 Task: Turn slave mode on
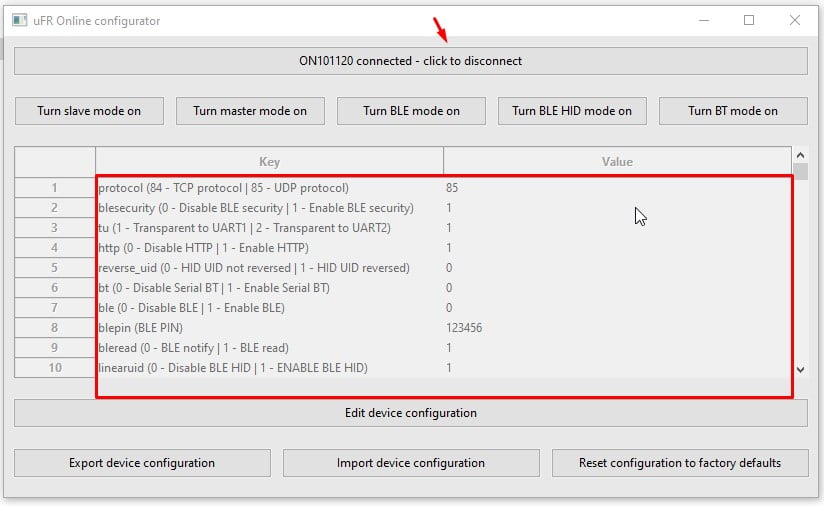click(x=89, y=111)
